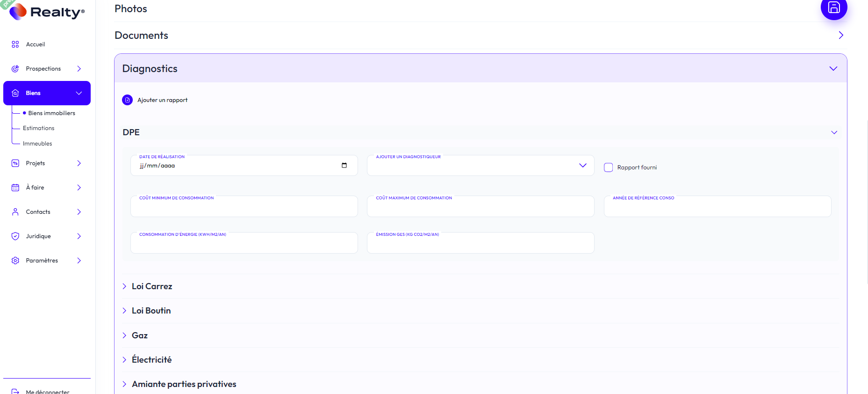This screenshot has height=394, width=868.
Task: Expand the Documents section
Action: tap(840, 36)
